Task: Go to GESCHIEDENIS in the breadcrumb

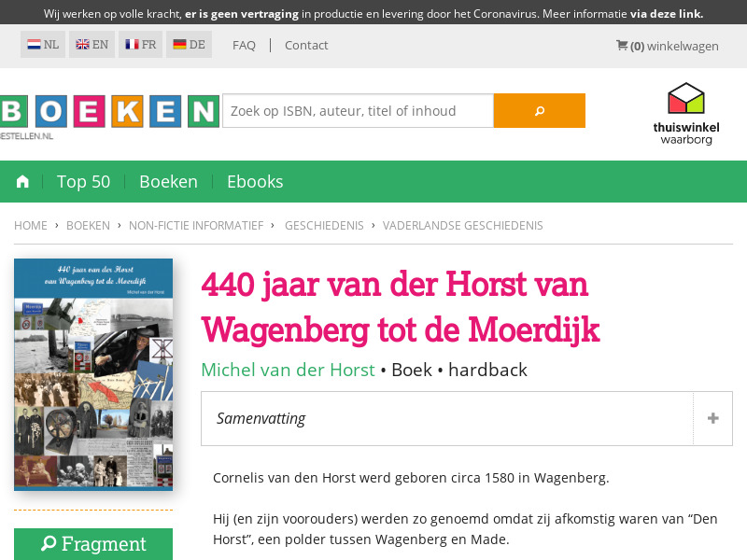Action: click(324, 225)
